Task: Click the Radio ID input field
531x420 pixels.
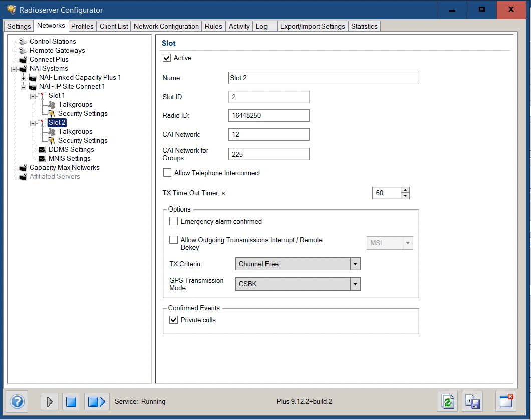Action: [269, 115]
